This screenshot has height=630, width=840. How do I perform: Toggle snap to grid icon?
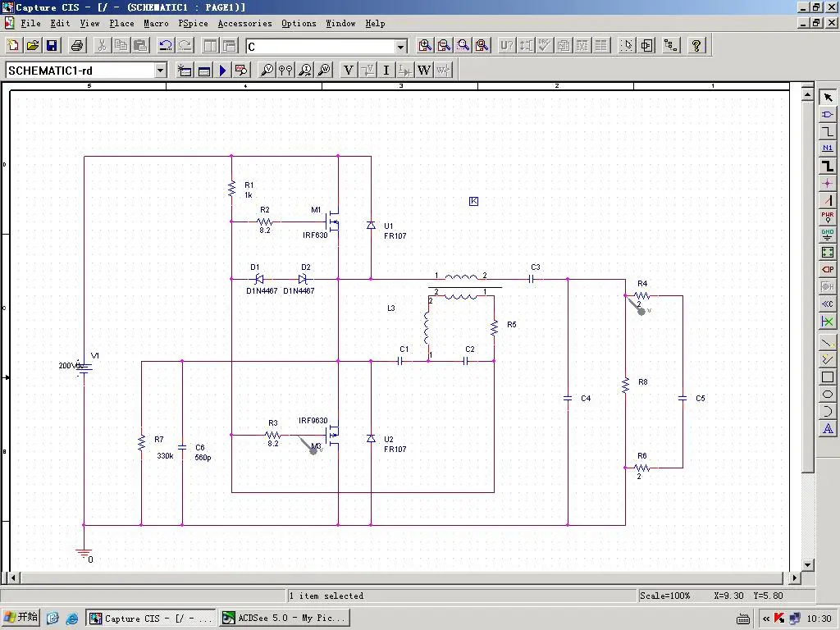[626, 46]
